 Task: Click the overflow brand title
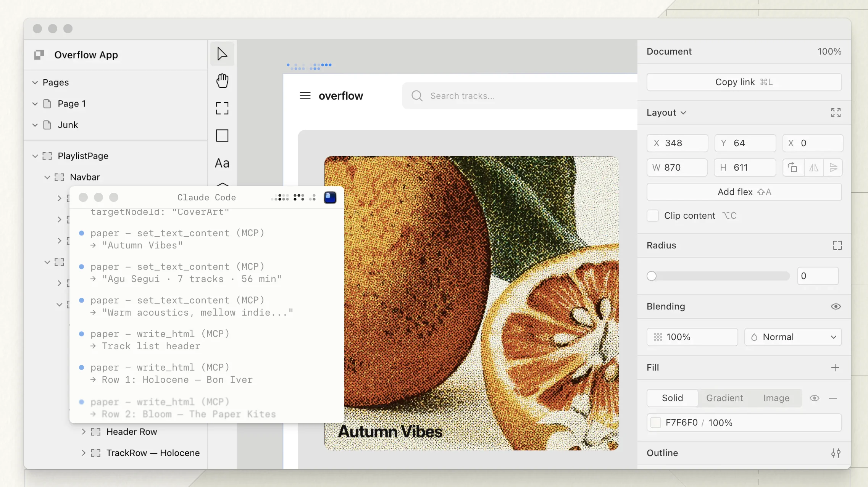click(x=340, y=96)
